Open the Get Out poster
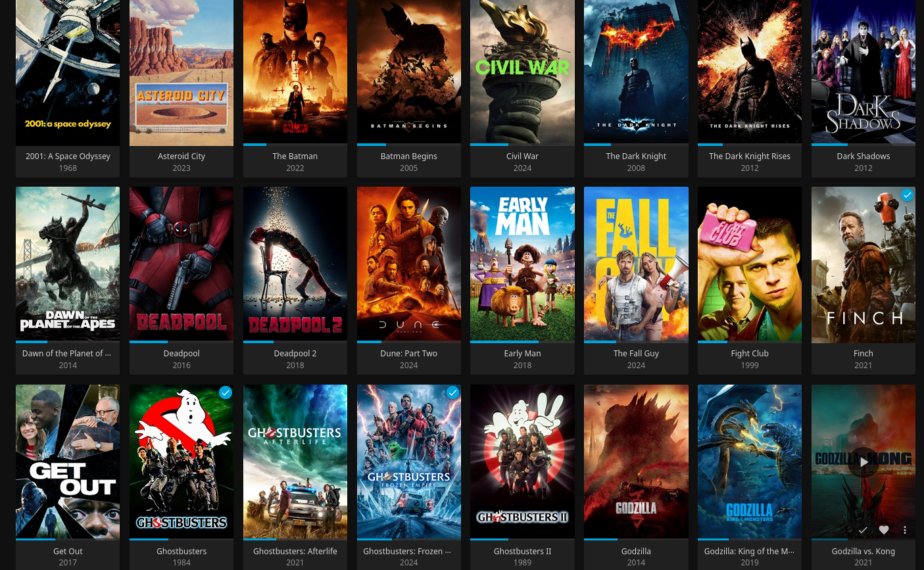924x570 pixels. click(x=68, y=460)
